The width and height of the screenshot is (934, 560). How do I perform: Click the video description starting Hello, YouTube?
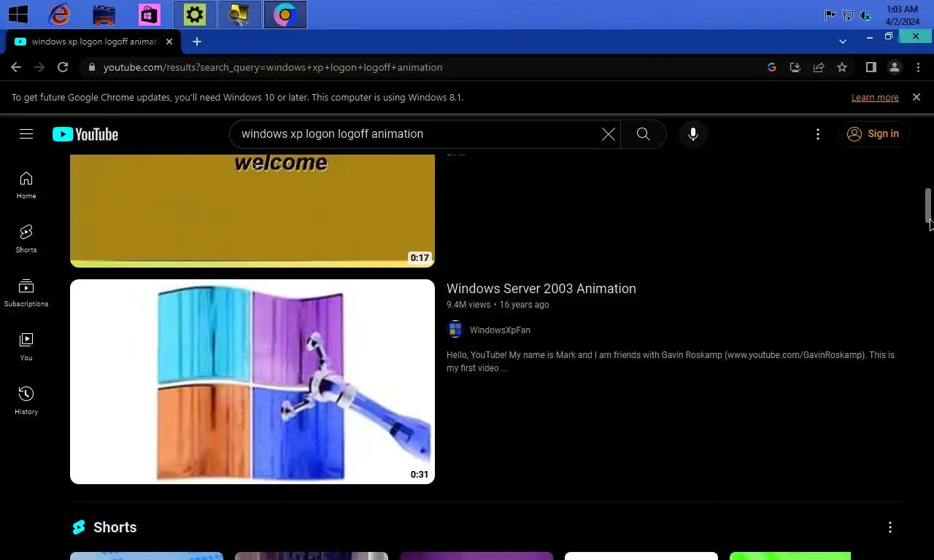671,362
